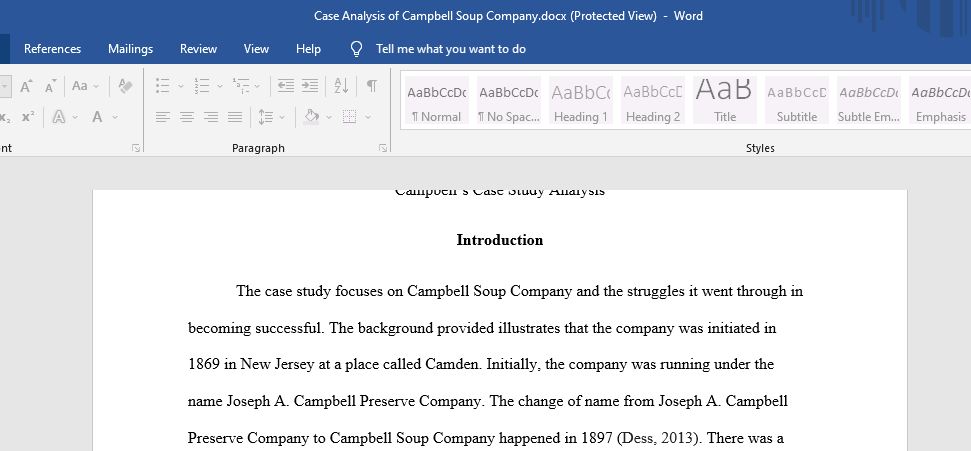
Task: Click Increase Font Size icon
Action: (x=26, y=86)
